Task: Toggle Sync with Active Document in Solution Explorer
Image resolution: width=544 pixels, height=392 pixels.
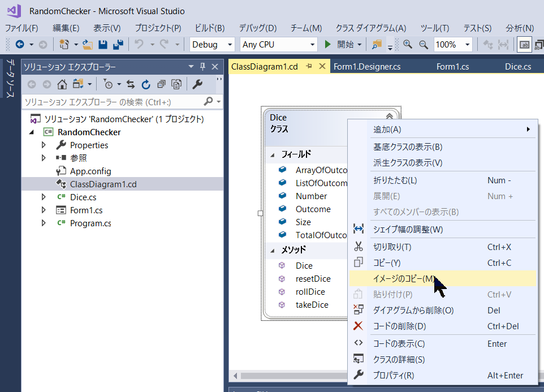Action: click(x=129, y=84)
